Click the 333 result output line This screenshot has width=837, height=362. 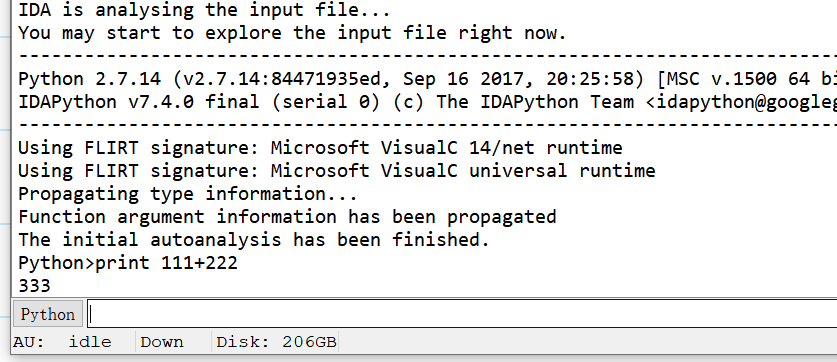click(35, 286)
